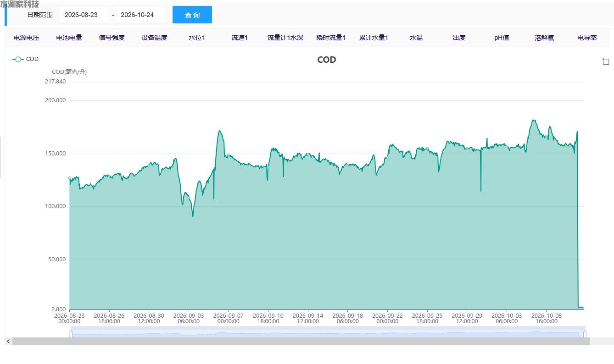614x364 pixels.
Task: Click the 2026-10-08 16:00:00 x-axis label
Action: coord(547,319)
